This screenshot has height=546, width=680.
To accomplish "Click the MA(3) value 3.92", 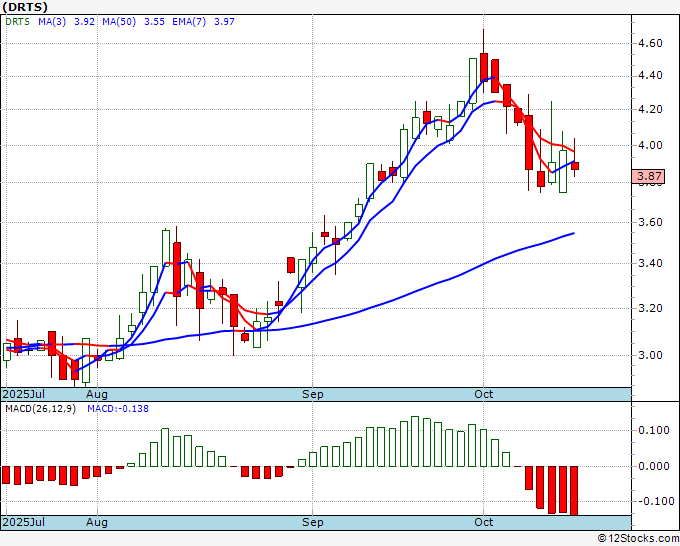I will (x=85, y=22).
